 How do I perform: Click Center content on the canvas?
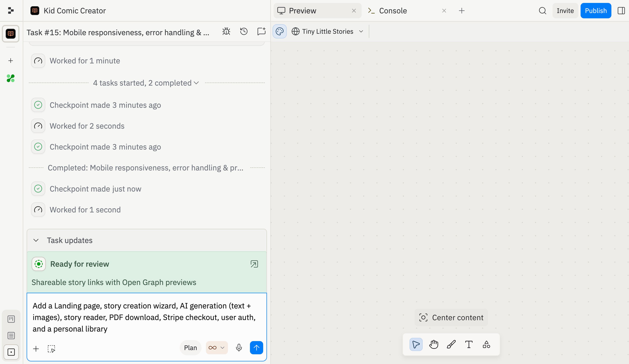click(451, 317)
